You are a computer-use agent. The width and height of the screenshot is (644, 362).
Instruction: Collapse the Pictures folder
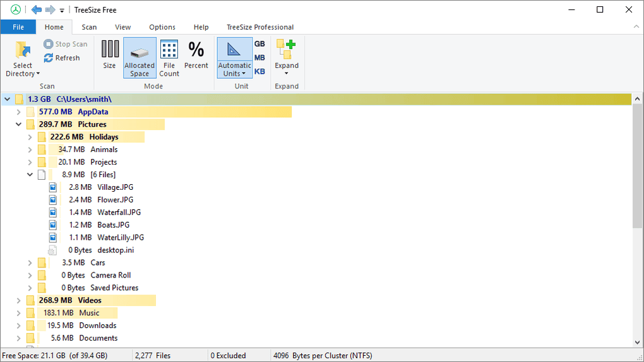[18, 124]
